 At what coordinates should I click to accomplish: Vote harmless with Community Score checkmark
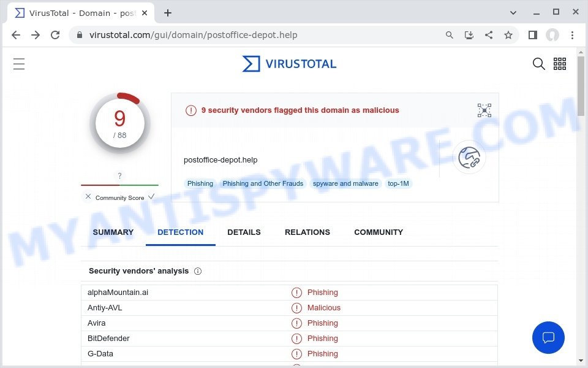[151, 196]
